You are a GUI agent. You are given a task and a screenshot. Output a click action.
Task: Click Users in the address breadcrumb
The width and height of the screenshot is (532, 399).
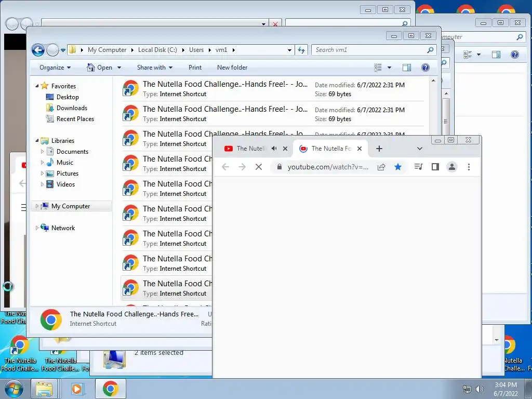click(x=196, y=50)
